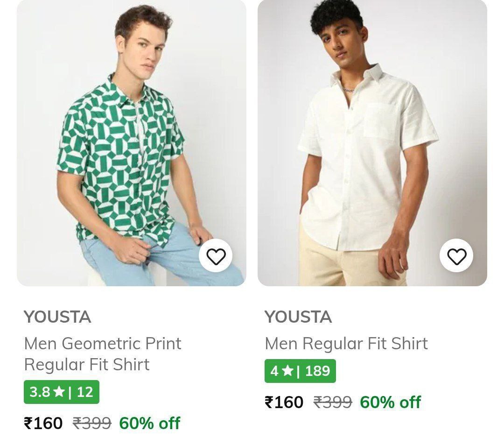Select 60% off label on white shirt
The image size is (504, 445).
[x=390, y=402]
